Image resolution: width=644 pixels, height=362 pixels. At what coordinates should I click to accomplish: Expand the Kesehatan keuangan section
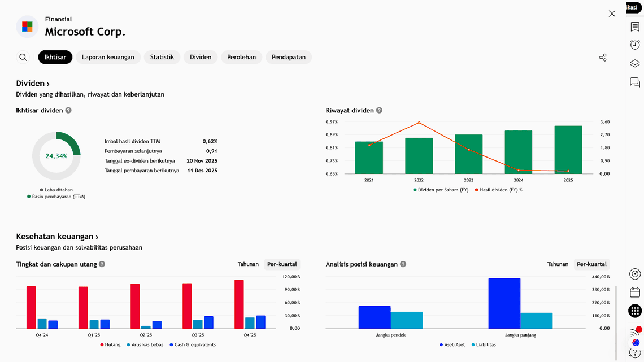click(57, 237)
